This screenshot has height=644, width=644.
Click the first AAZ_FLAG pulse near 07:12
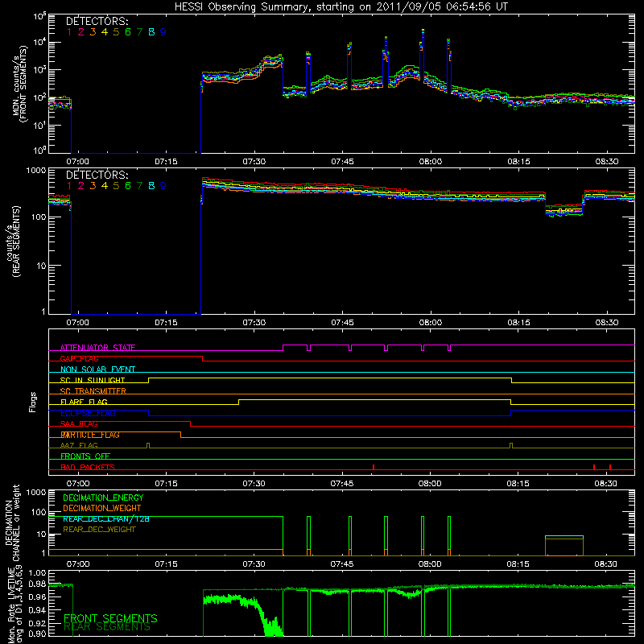point(148,446)
